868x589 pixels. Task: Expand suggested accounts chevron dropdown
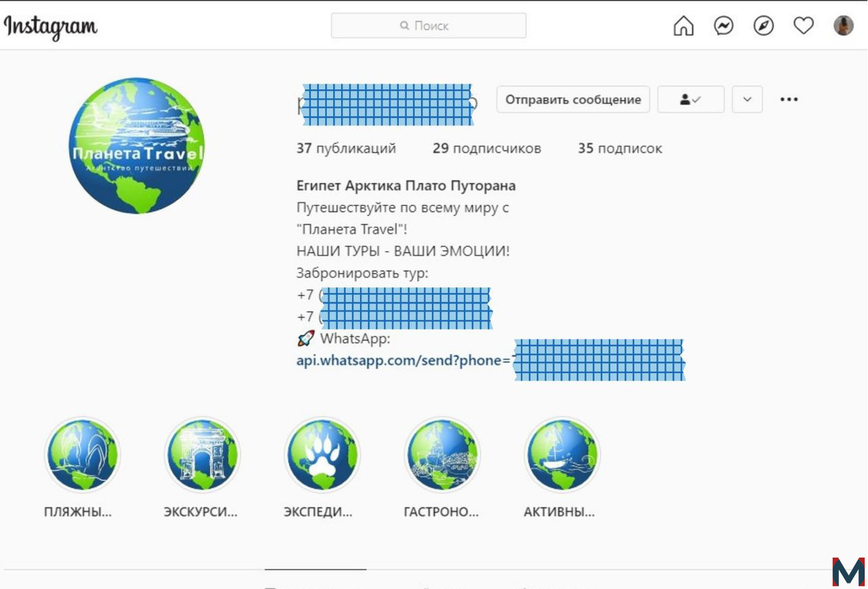click(x=747, y=99)
